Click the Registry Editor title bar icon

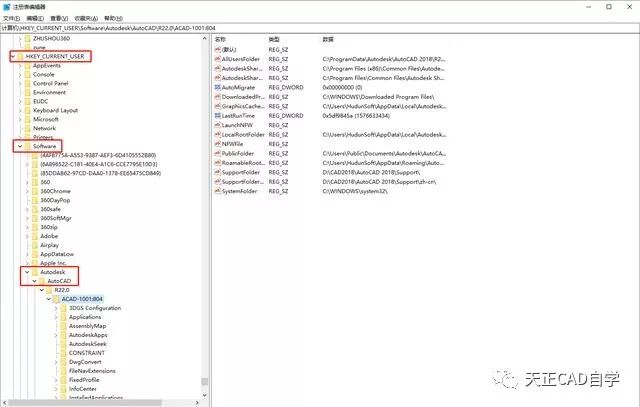(x=7, y=7)
